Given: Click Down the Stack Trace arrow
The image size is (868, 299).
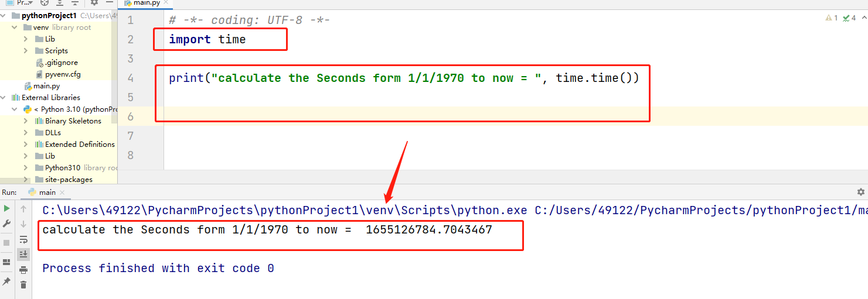Looking at the screenshot, I should [23, 224].
